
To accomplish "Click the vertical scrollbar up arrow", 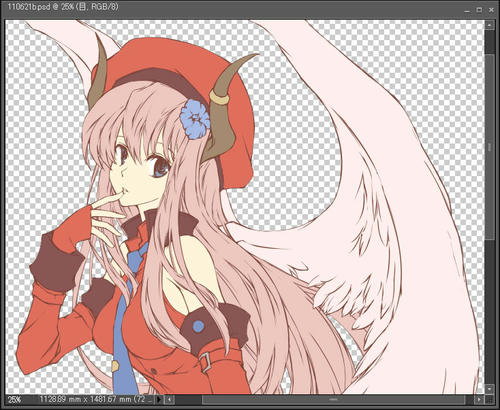I will pos(490,25).
